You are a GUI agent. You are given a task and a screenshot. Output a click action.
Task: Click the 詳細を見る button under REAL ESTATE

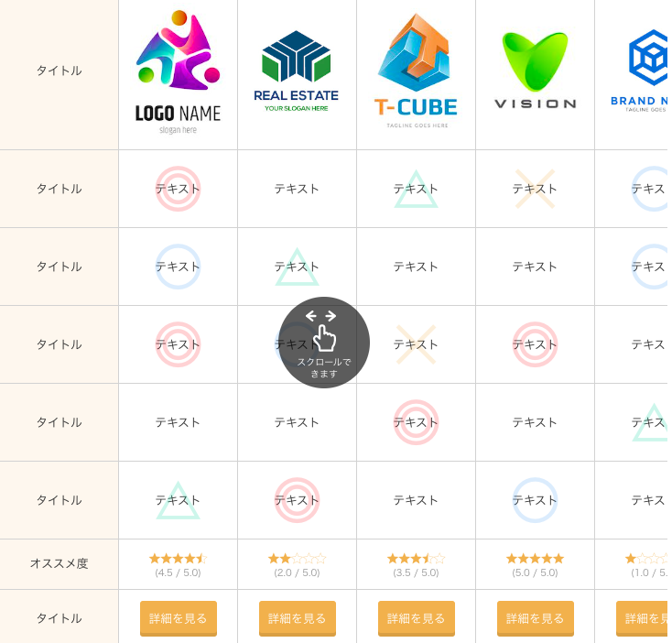297,618
